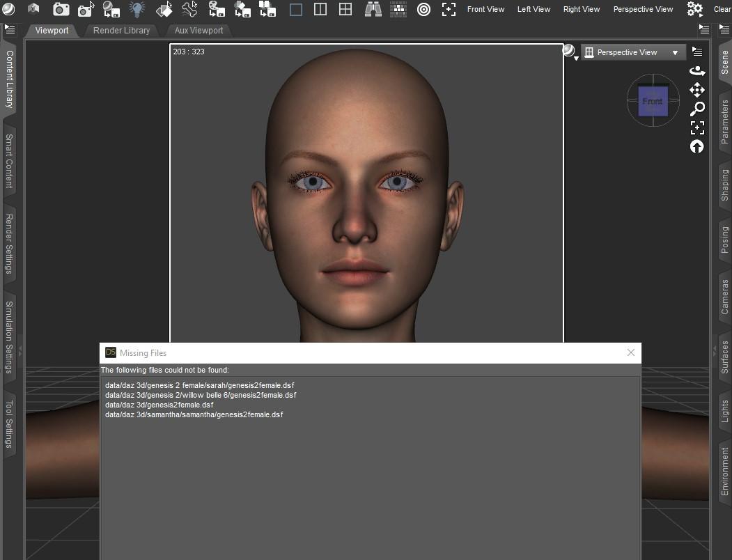Image resolution: width=732 pixels, height=560 pixels.
Task: Reset the camera with the home icon
Action: click(x=697, y=147)
